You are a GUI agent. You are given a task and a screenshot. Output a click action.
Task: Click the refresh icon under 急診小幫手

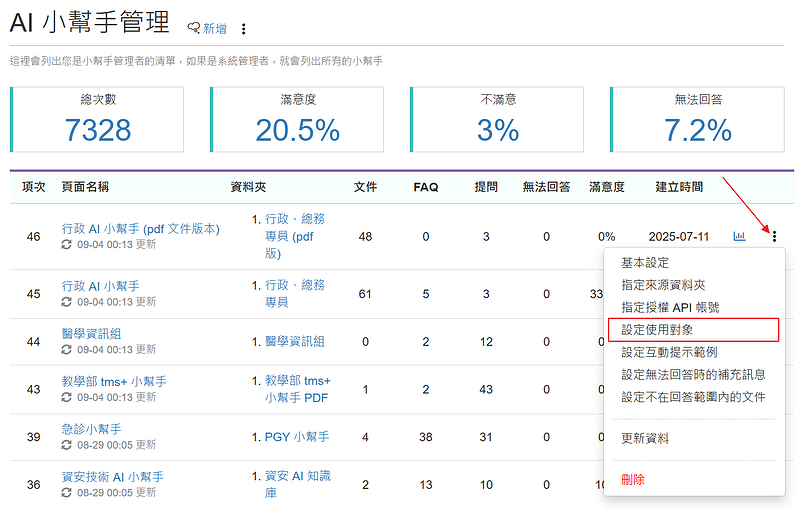point(67,445)
